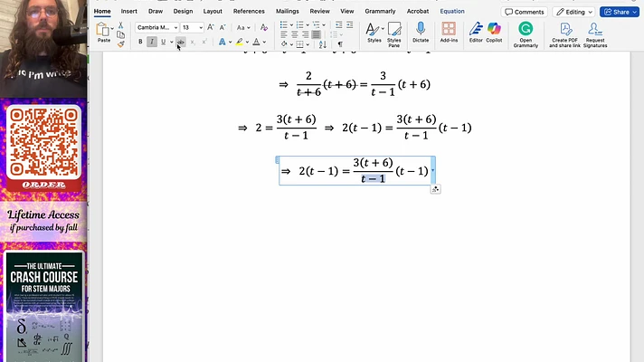This screenshot has width=644, height=362.
Task: Click Create PDF and share link
Action: (x=565, y=29)
